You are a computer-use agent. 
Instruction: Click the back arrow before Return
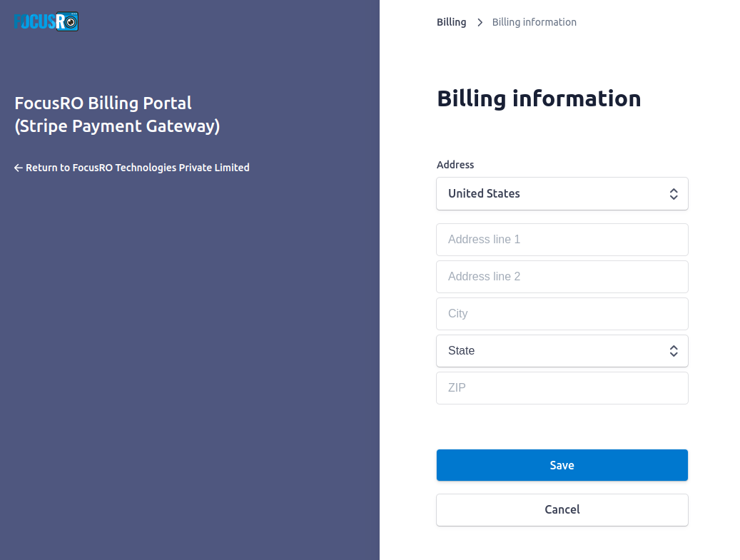click(19, 168)
